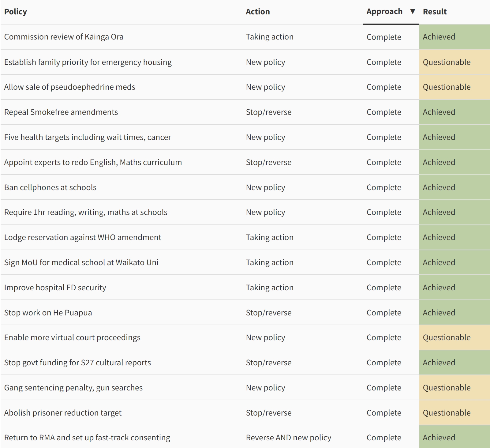This screenshot has width=490, height=448.
Task: Click 'New policy' in emergency housing row
Action: click(266, 62)
